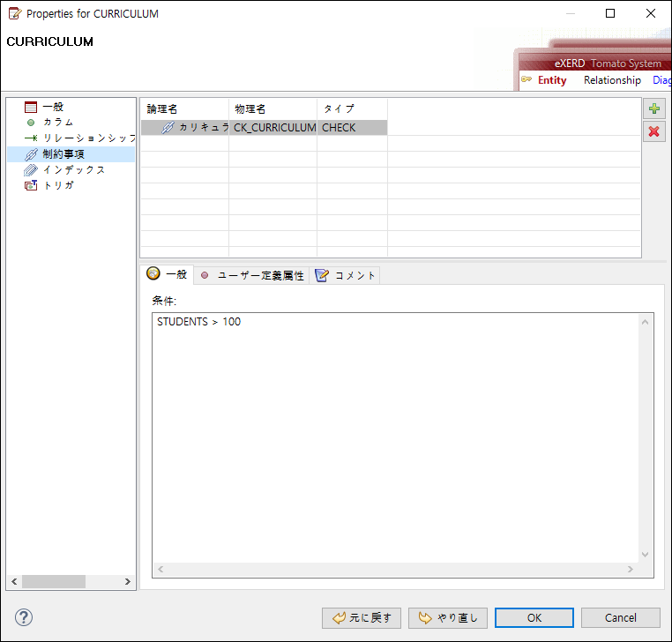
Task: Select the CK_CURRICULUM physical name cell
Action: click(273, 128)
